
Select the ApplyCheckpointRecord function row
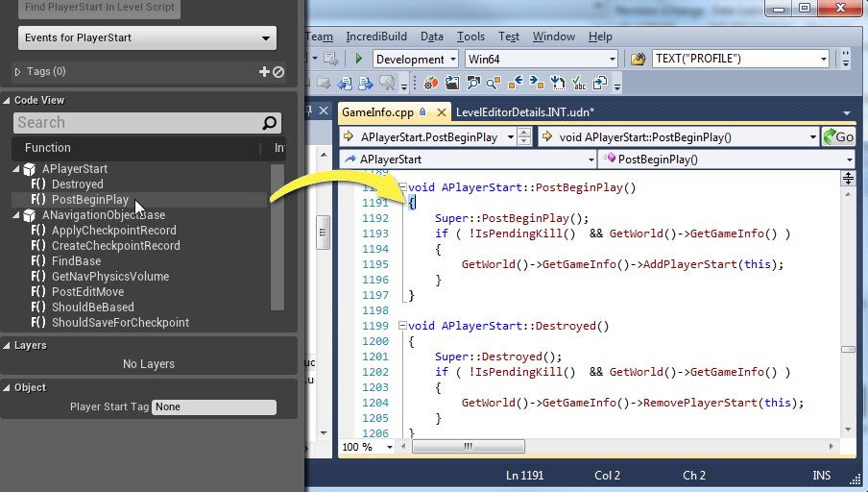click(139, 231)
